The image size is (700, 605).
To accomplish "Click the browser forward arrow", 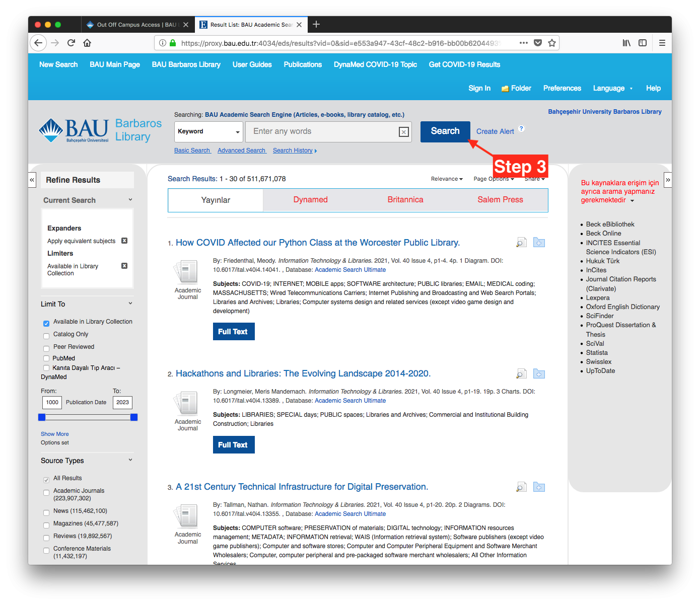I will 55,43.
